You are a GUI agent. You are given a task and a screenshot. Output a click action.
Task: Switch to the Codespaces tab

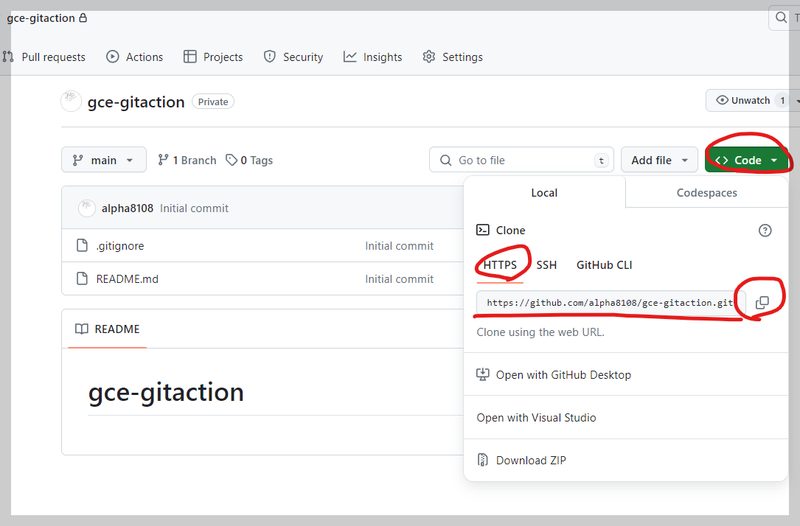707,193
